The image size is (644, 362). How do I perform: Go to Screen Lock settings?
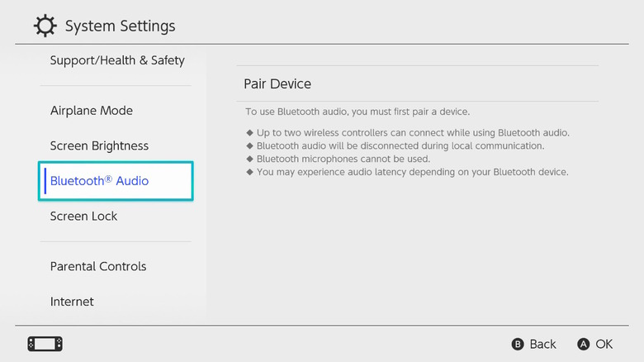(84, 216)
